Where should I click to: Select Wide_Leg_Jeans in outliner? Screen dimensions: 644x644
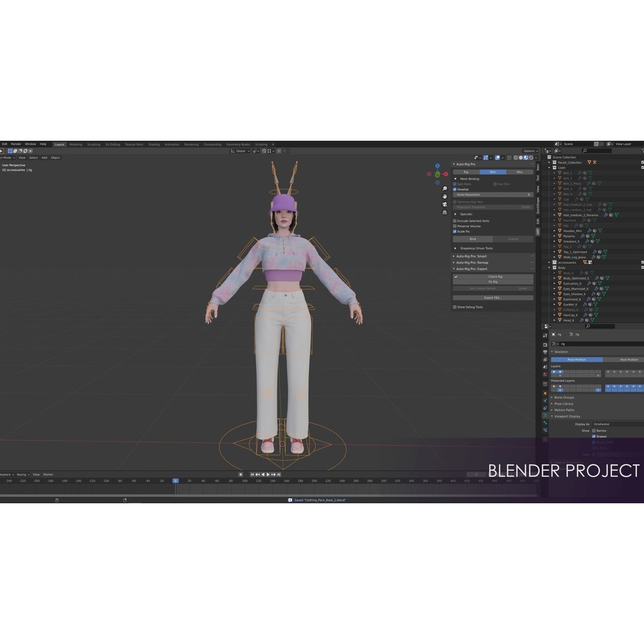tap(574, 258)
